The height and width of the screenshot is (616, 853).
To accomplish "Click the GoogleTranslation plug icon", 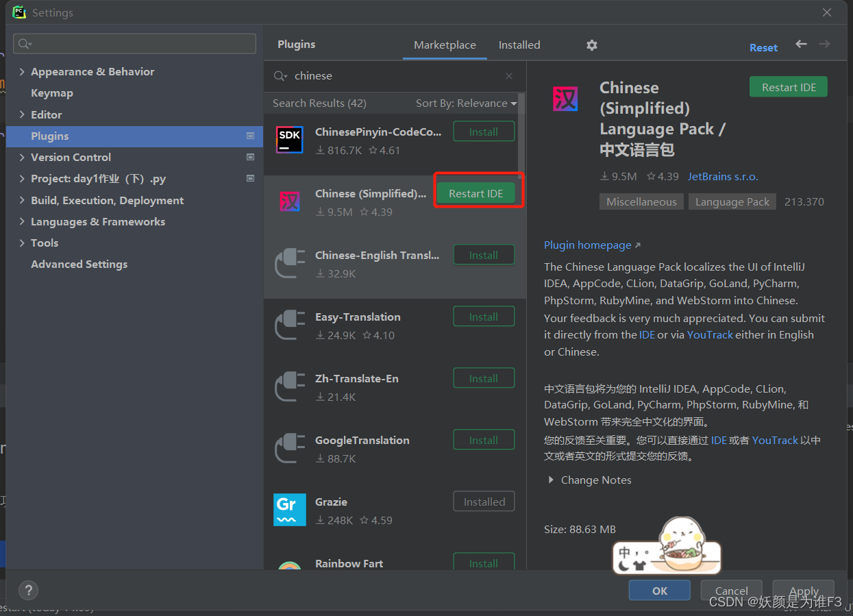I will click(x=290, y=448).
